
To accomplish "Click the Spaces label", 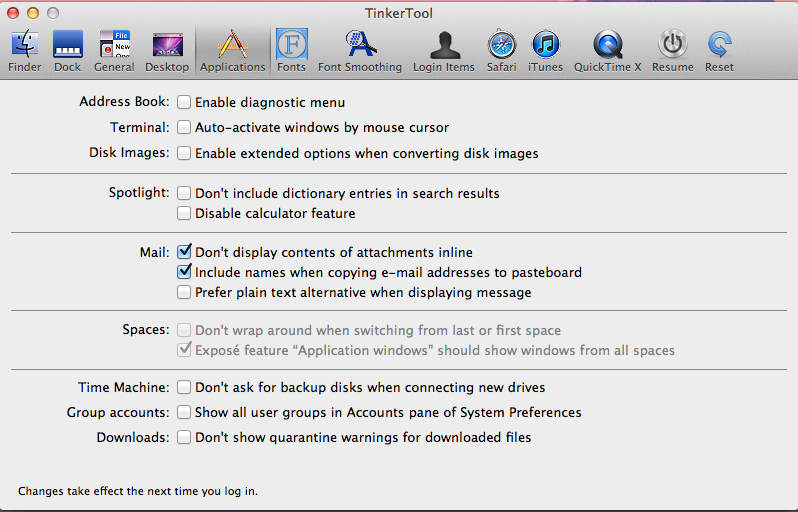I will [x=146, y=330].
